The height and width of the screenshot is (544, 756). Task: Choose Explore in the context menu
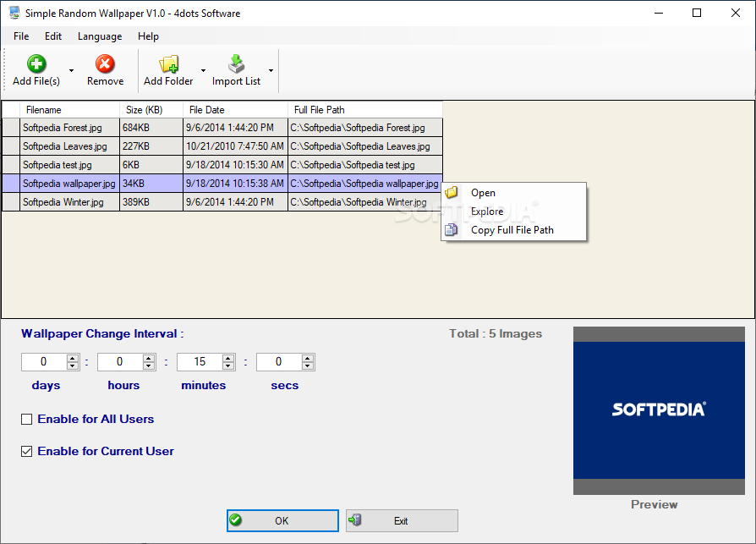[514, 212]
